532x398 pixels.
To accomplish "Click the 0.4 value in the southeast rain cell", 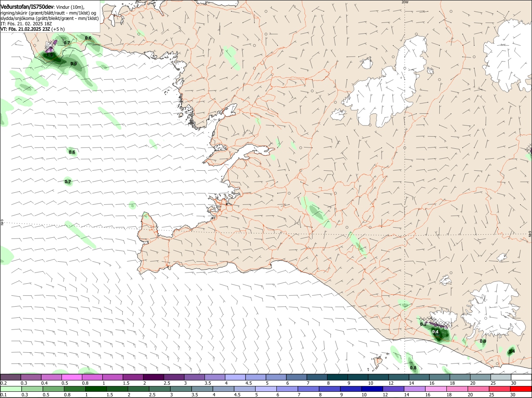I will [435, 332].
